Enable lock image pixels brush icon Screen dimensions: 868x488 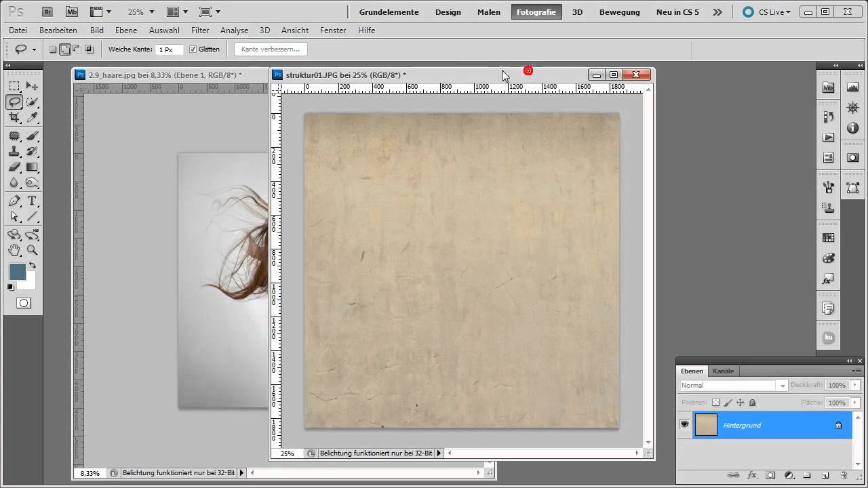(x=728, y=403)
